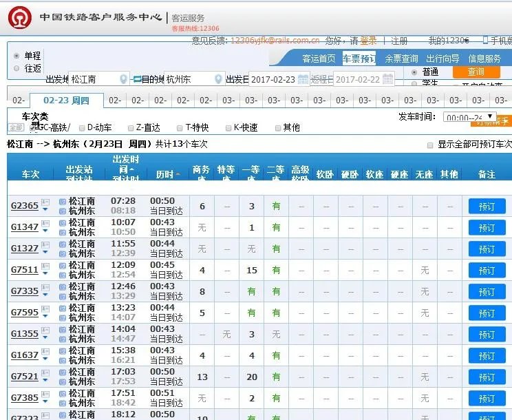Click 松江南 station icon in G7511 row
This screenshot has height=420, width=512.
click(x=63, y=266)
